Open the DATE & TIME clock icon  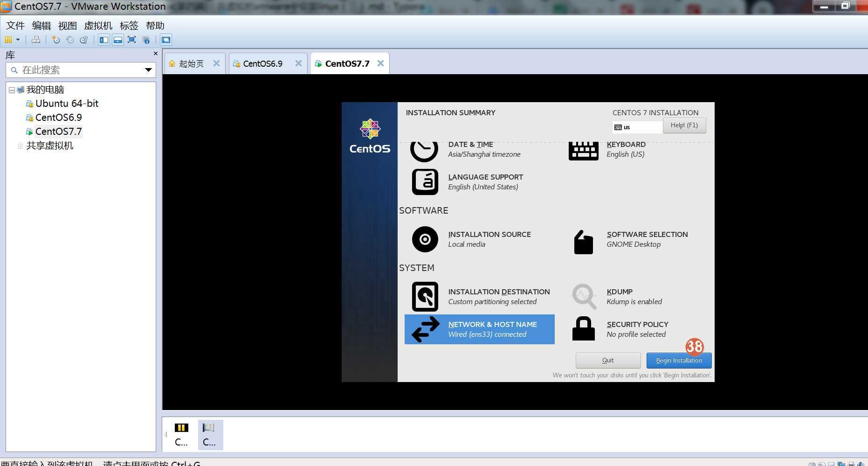tap(424, 151)
